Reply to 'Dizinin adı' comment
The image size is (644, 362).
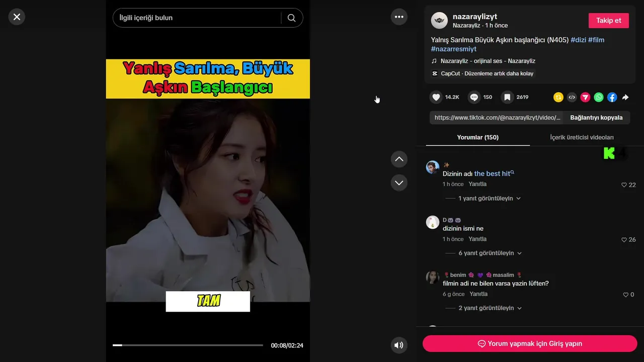(477, 184)
